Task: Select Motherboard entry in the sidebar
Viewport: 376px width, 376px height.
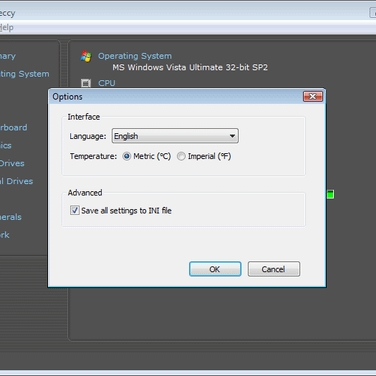Action: point(14,128)
